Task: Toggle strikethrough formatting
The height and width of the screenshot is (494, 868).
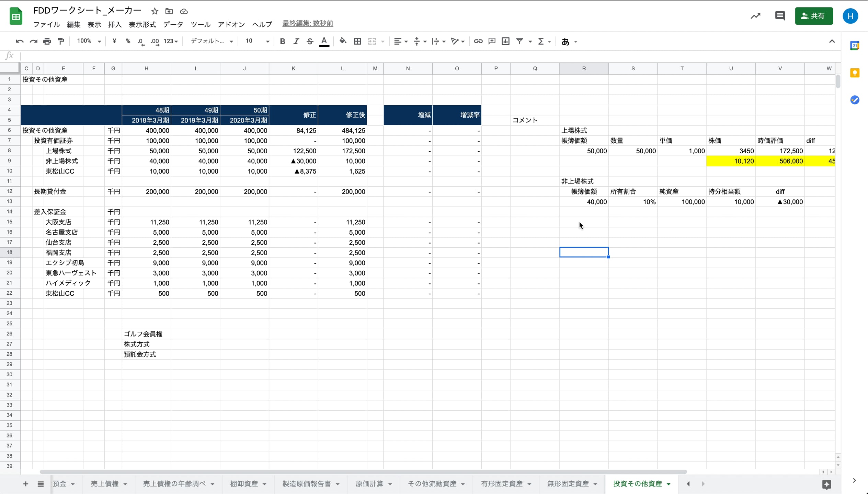Action: point(310,41)
